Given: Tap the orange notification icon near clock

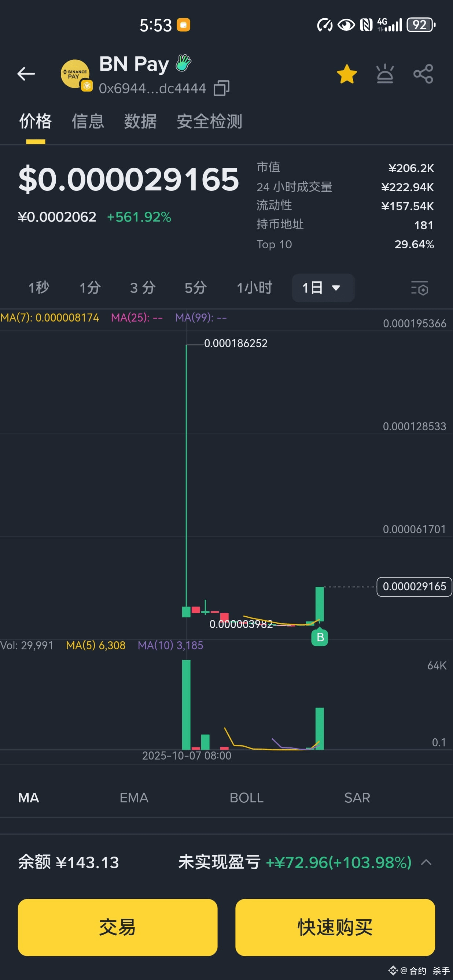Looking at the screenshot, I should 184,25.
